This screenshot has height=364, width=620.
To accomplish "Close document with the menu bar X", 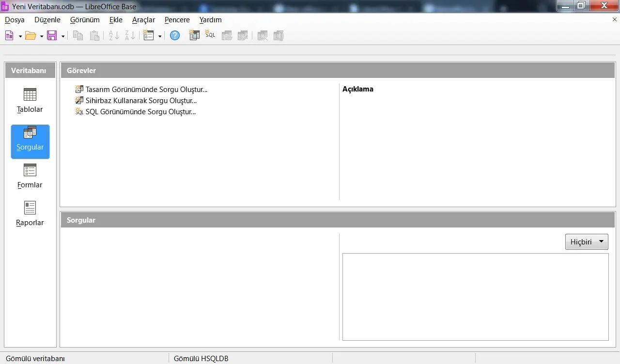I will pos(615,19).
